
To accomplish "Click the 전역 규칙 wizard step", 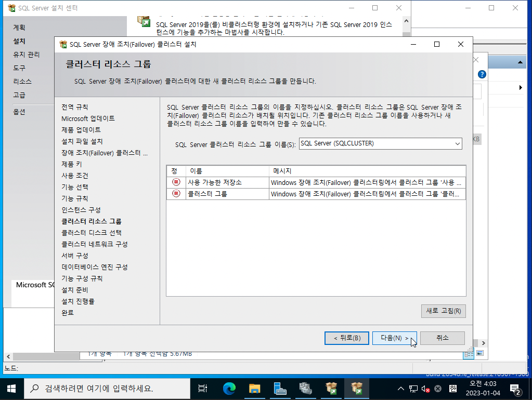I will [75, 107].
